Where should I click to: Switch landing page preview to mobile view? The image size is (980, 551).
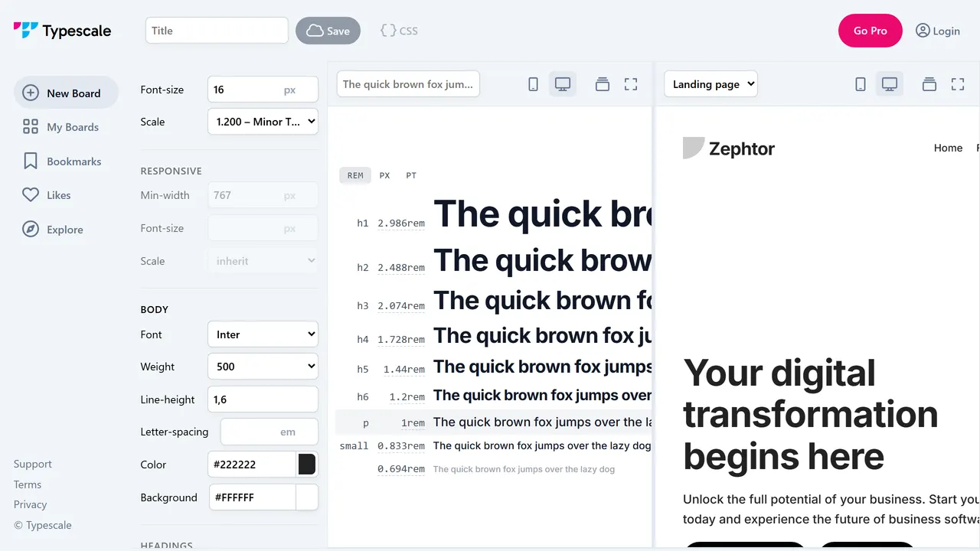click(861, 84)
